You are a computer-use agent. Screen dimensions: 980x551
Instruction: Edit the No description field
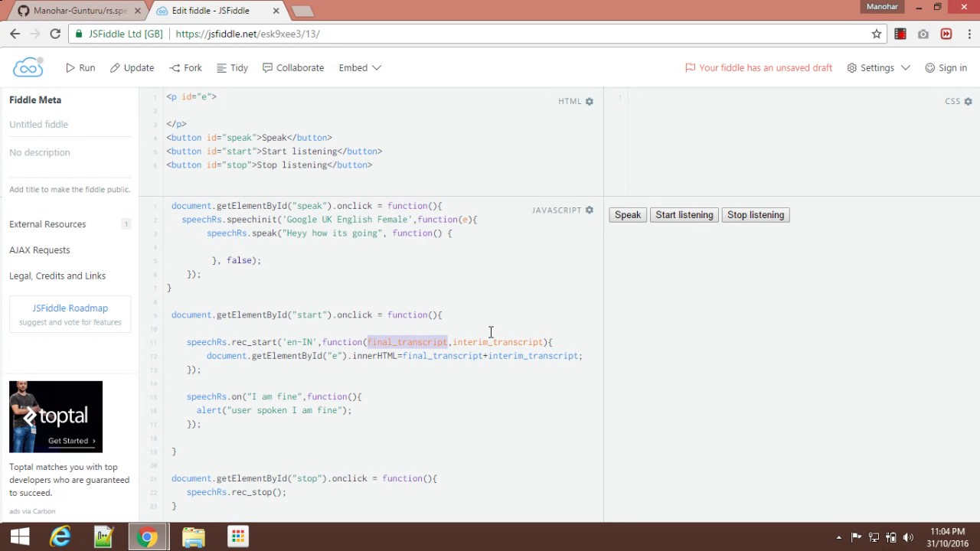(x=70, y=152)
